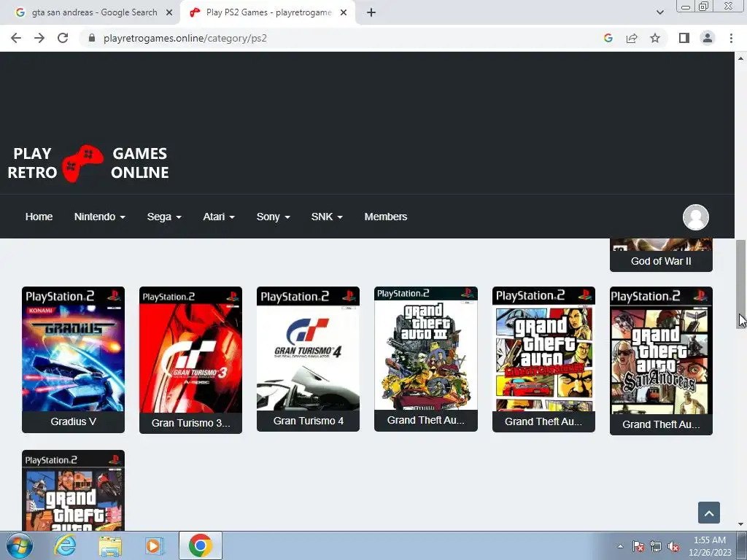Show hidden system tray icons
Screen dimensions: 747x560
click(620, 546)
